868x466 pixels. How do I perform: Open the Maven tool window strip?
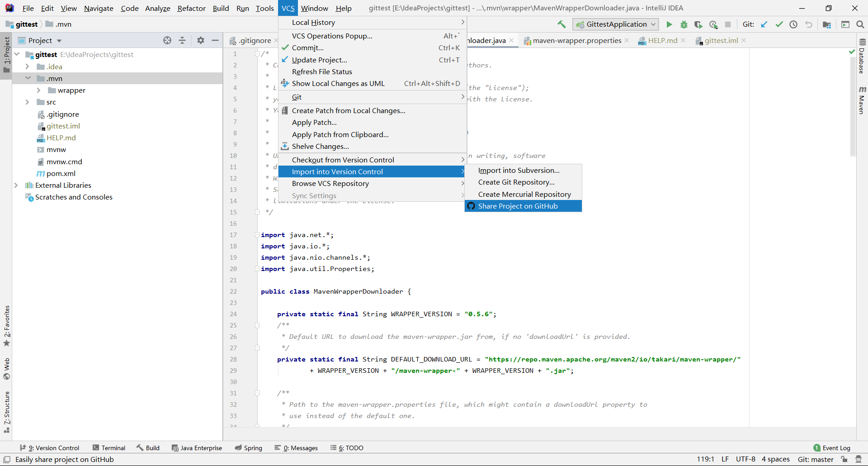pos(862,100)
